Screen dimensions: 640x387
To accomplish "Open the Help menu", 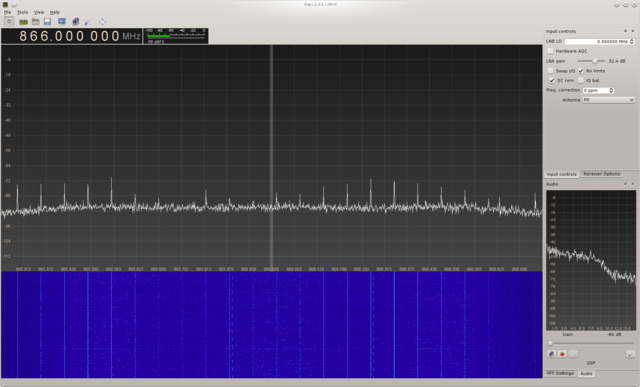I will coord(55,12).
